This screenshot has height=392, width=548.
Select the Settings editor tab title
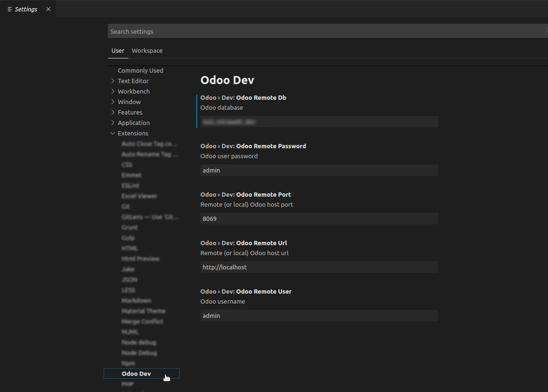(x=26, y=10)
